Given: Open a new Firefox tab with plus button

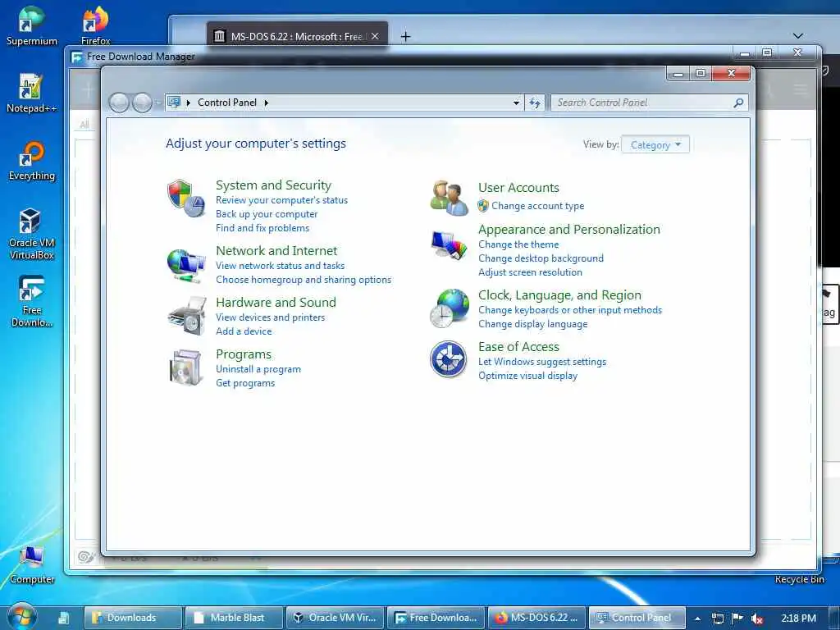Looking at the screenshot, I should click(405, 36).
